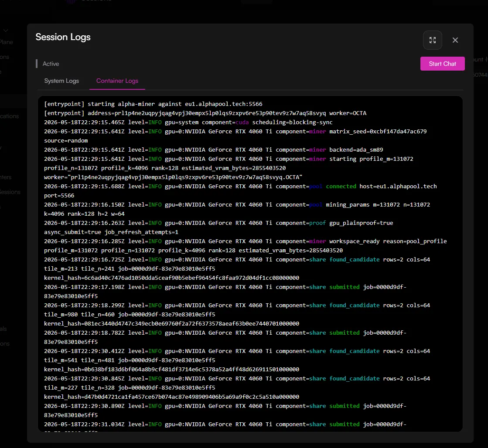This screenshot has height=448, width=488.
Task: Select the entrypoint address line with worker=OCTA
Action: click(205, 113)
